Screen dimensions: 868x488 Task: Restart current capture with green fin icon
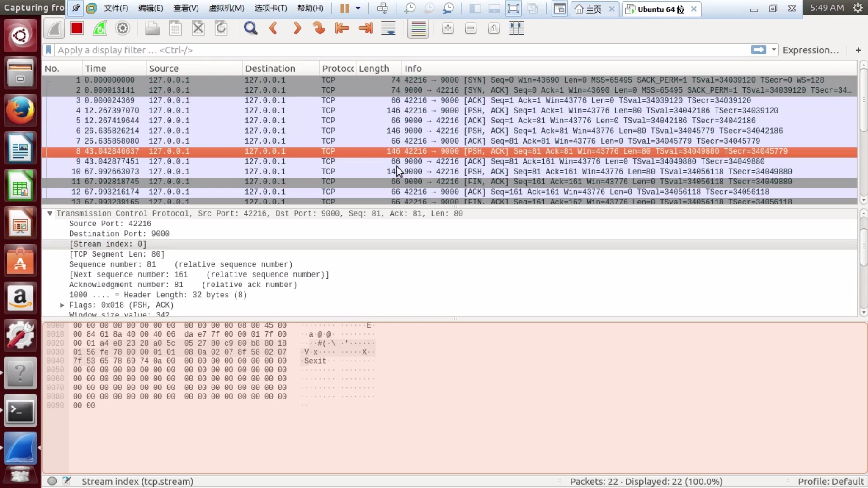click(x=99, y=28)
